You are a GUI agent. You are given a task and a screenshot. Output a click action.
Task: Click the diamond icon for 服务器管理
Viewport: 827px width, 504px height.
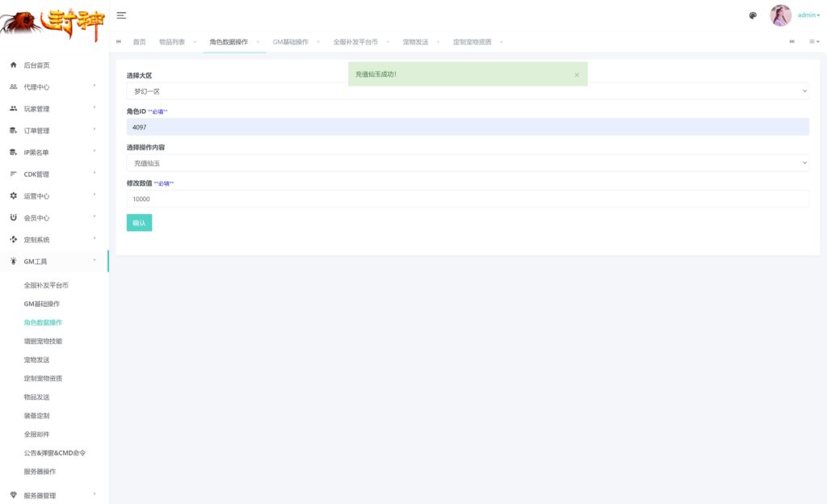click(13, 494)
